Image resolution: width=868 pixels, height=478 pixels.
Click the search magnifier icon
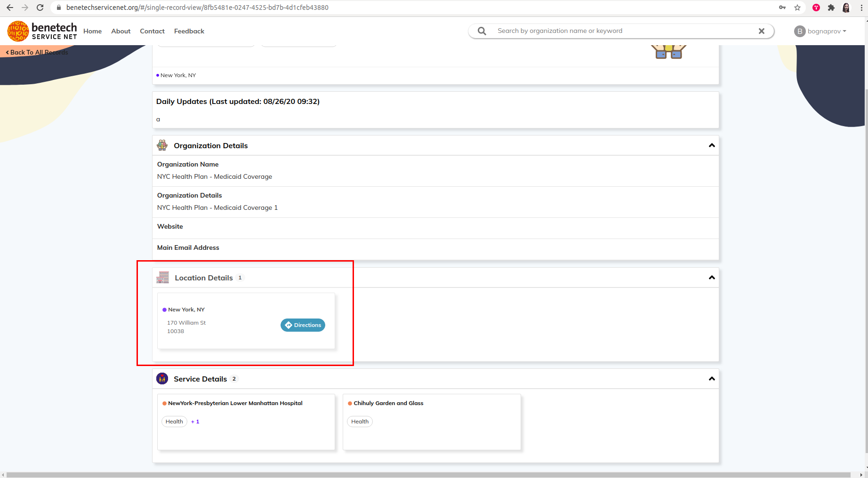(481, 31)
